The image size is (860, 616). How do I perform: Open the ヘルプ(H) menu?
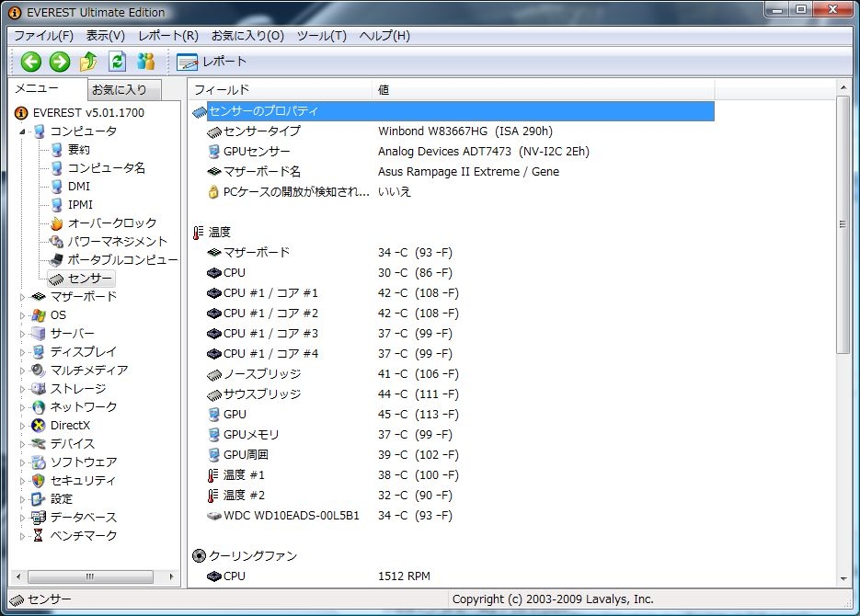[x=384, y=36]
